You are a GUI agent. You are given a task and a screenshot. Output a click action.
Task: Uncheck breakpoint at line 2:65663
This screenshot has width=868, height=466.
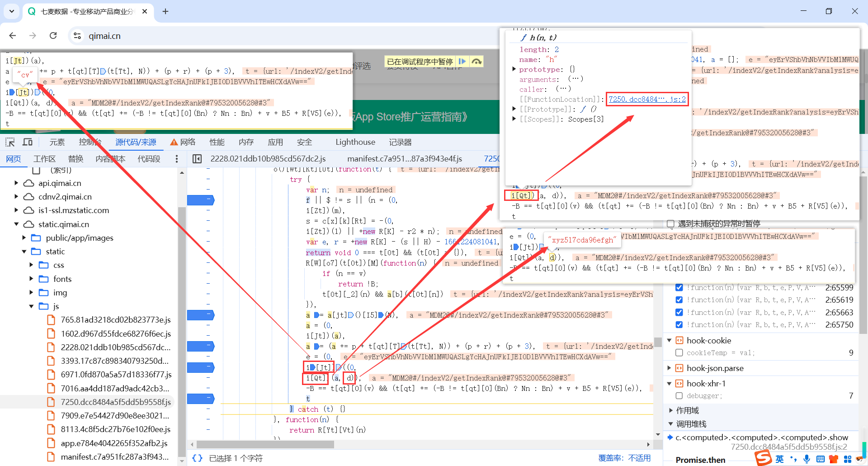coord(679,312)
